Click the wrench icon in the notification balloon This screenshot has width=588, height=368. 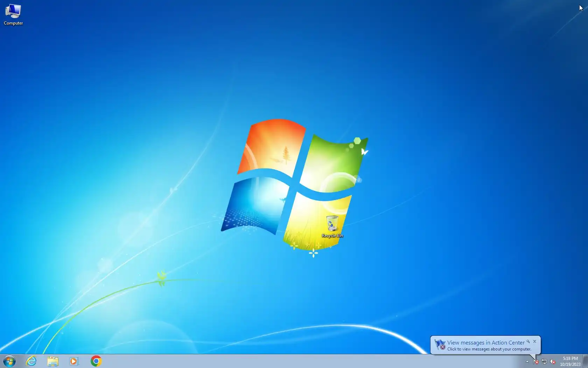tap(528, 341)
